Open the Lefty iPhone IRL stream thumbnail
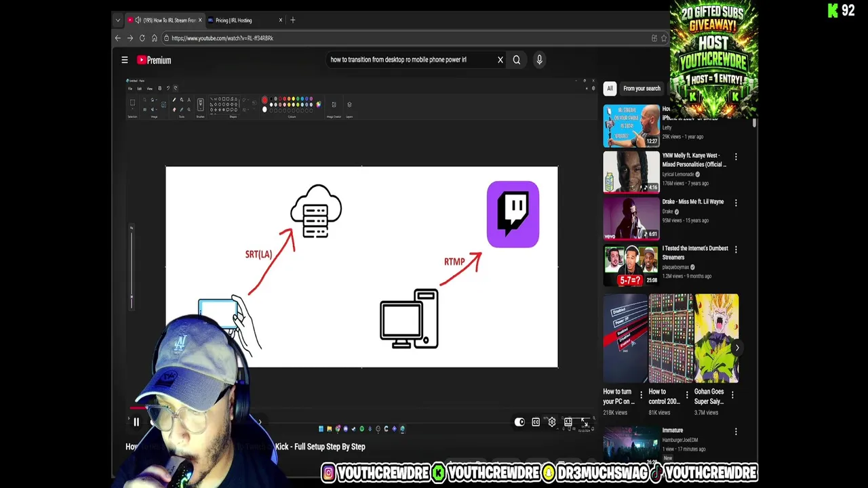Viewport: 868px width, 488px height. point(631,125)
